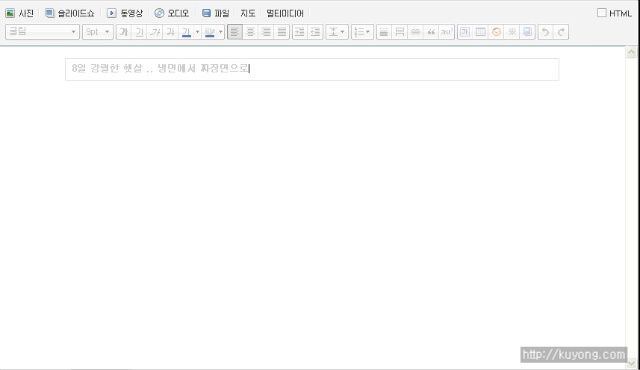Open the list style dropdown
This screenshot has width=640, height=370.
click(362, 32)
